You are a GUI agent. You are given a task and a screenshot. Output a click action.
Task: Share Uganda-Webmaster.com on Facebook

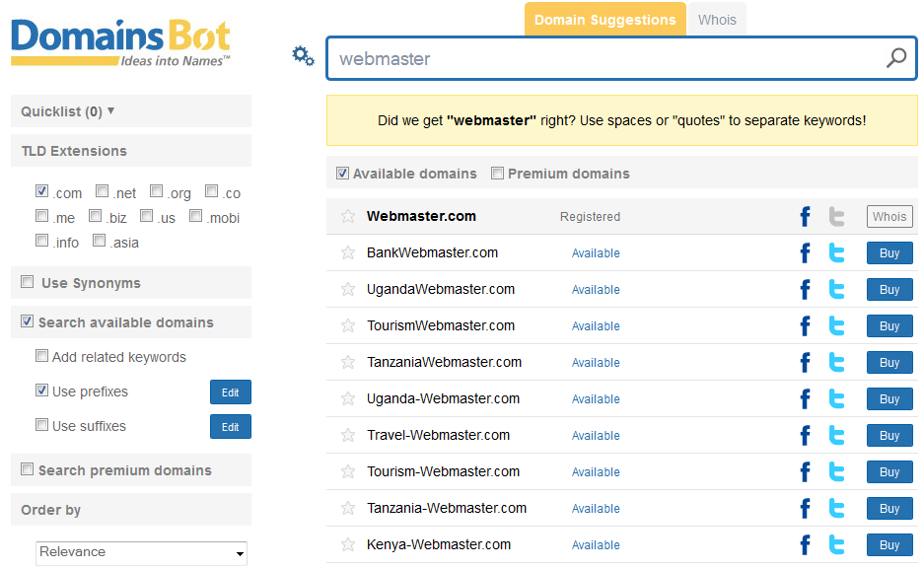click(x=805, y=399)
